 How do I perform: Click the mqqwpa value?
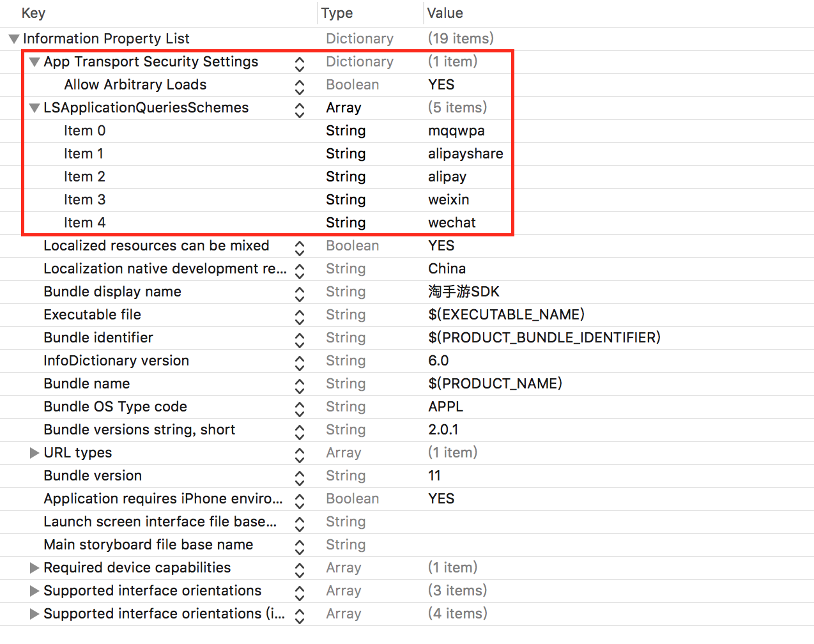coord(456,132)
